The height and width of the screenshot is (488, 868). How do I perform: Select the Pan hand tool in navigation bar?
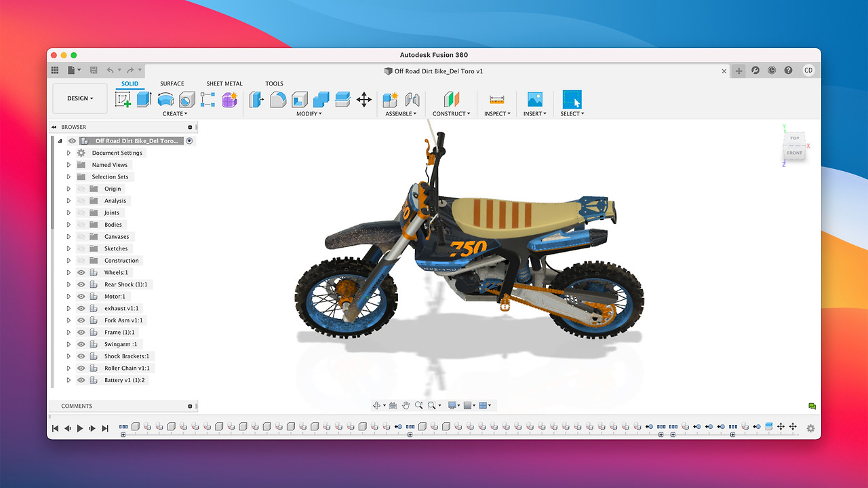pyautogui.click(x=406, y=405)
